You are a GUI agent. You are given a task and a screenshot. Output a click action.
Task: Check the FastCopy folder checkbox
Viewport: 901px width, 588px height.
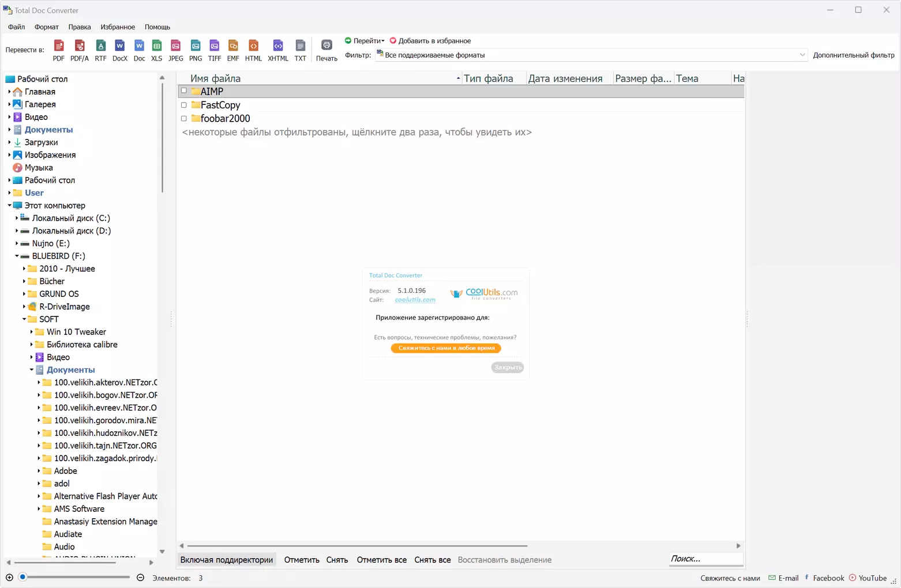tap(184, 105)
